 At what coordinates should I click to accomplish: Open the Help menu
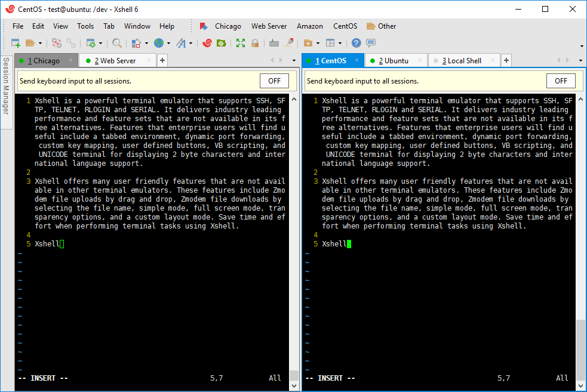(167, 26)
